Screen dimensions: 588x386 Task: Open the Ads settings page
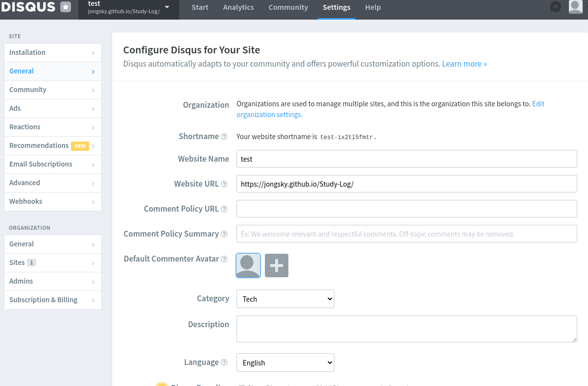pos(53,108)
